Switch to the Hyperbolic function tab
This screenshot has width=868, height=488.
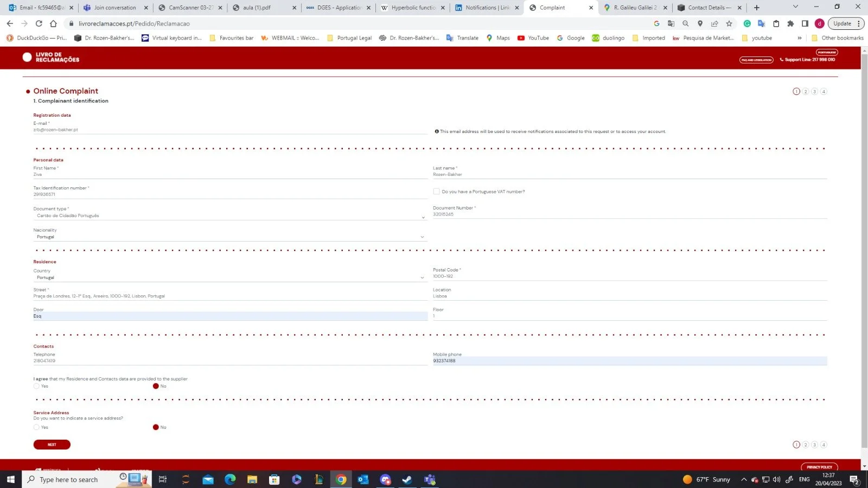pos(413,8)
